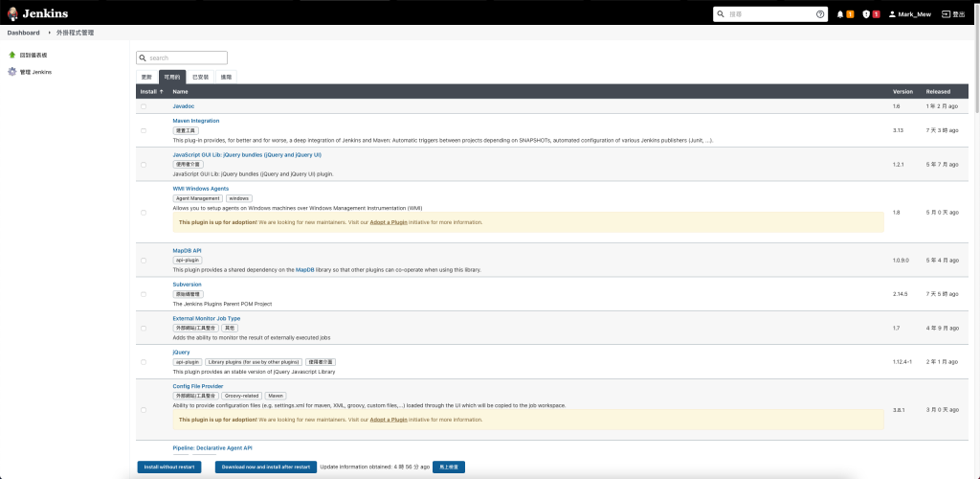Screen dimensions: 980x479
Task: Click the 登出 logout link
Action: coord(954,13)
